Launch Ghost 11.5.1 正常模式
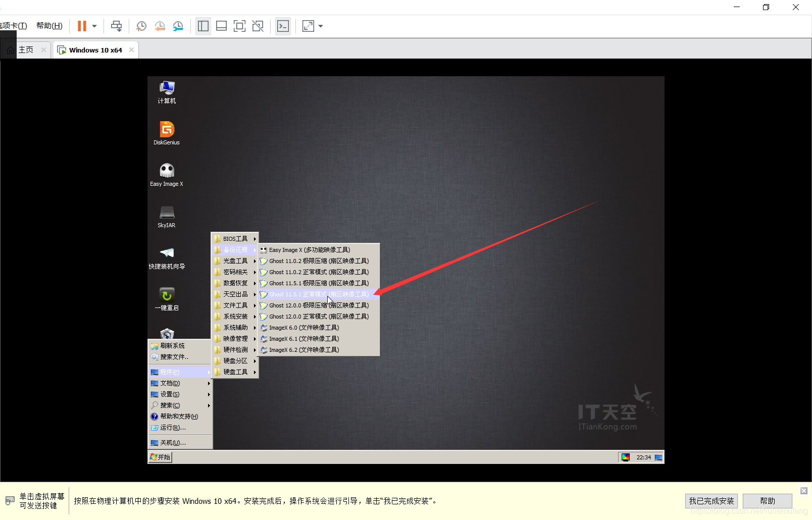This screenshot has height=520, width=812. coord(319,294)
